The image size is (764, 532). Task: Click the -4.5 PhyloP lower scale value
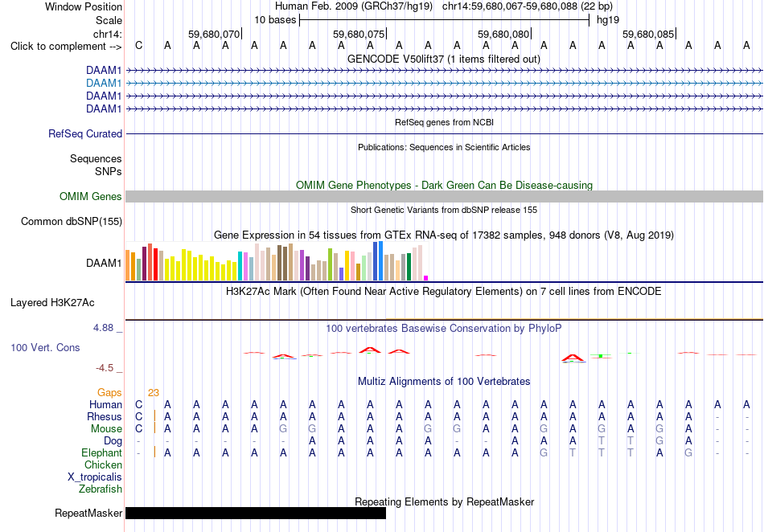(105, 368)
